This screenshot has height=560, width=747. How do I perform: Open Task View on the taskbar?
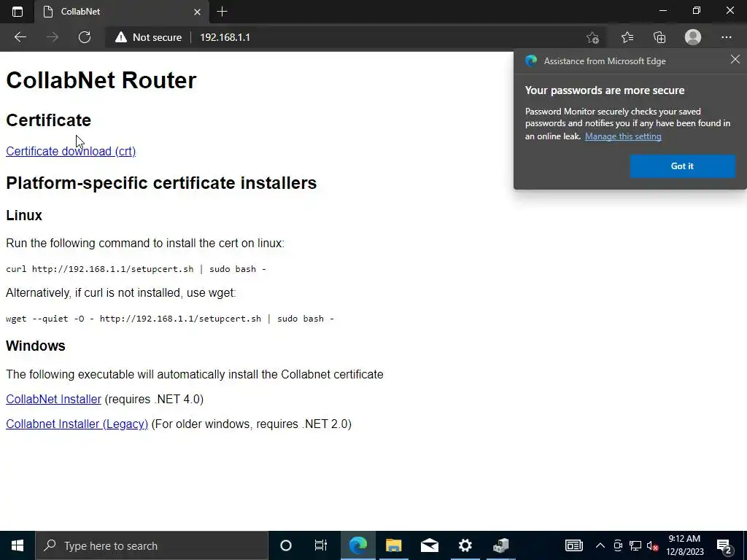[x=321, y=545]
